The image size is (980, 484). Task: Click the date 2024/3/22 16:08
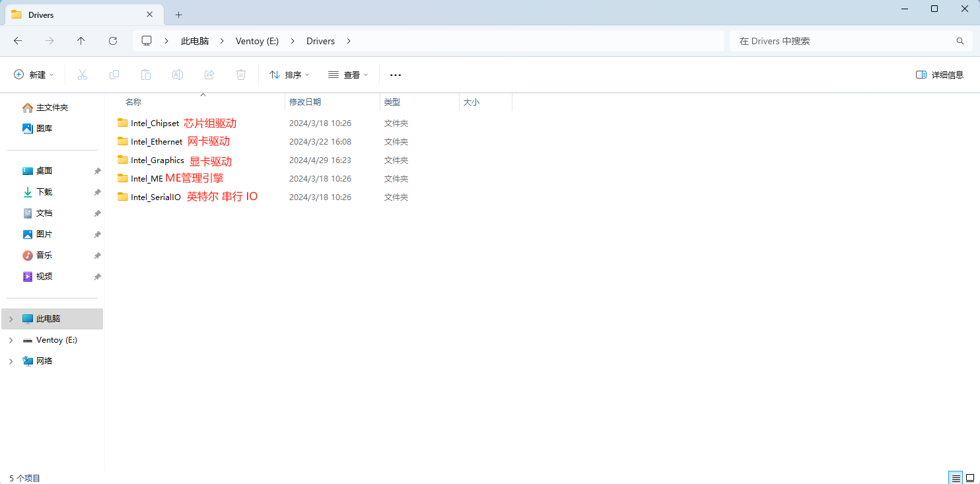point(320,142)
